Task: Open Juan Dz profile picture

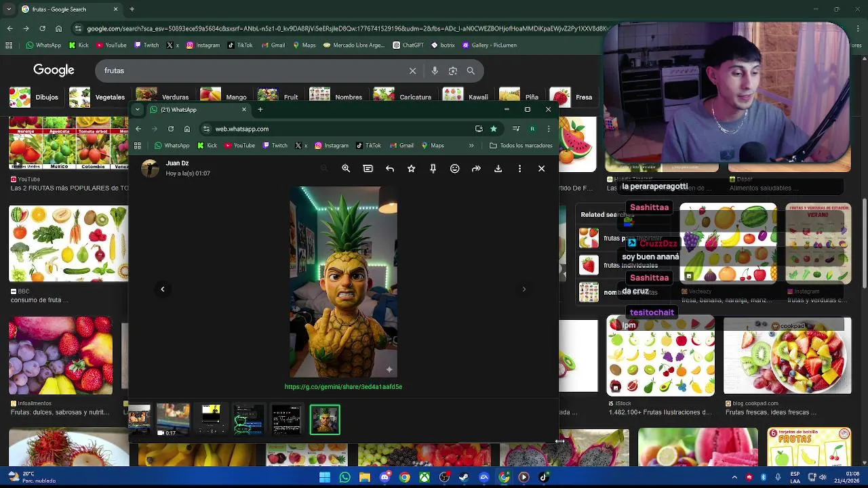Action: click(150, 168)
